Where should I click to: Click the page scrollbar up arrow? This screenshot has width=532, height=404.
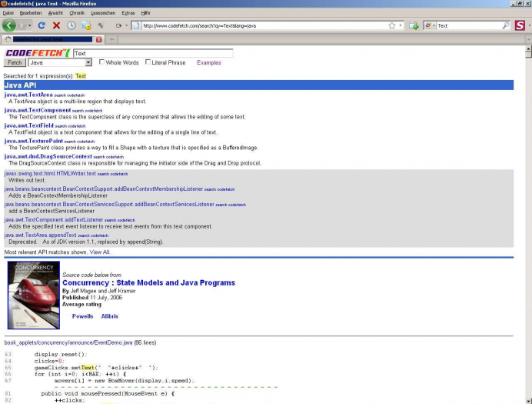(x=528, y=49)
